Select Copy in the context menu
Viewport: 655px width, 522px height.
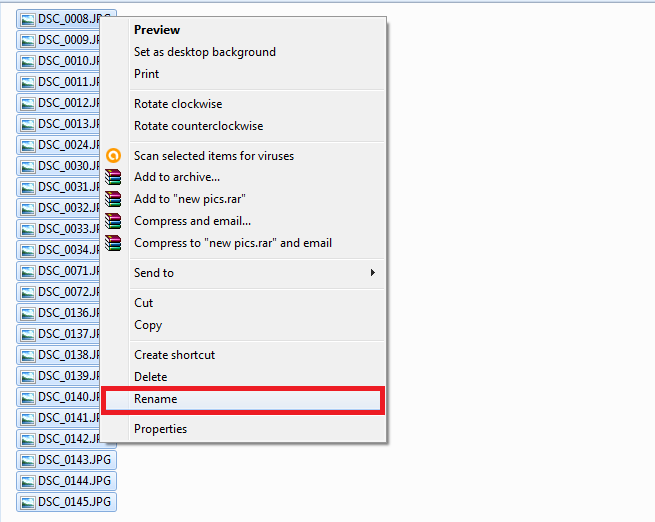(148, 325)
